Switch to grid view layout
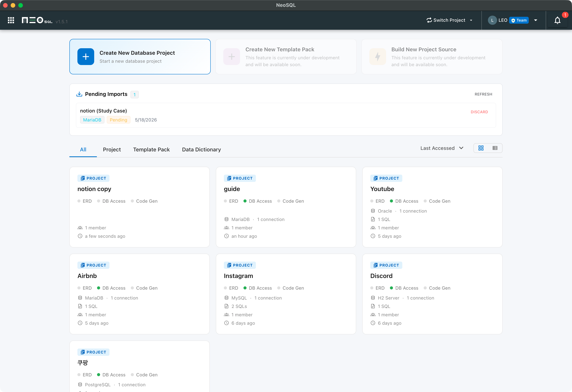 click(x=481, y=148)
